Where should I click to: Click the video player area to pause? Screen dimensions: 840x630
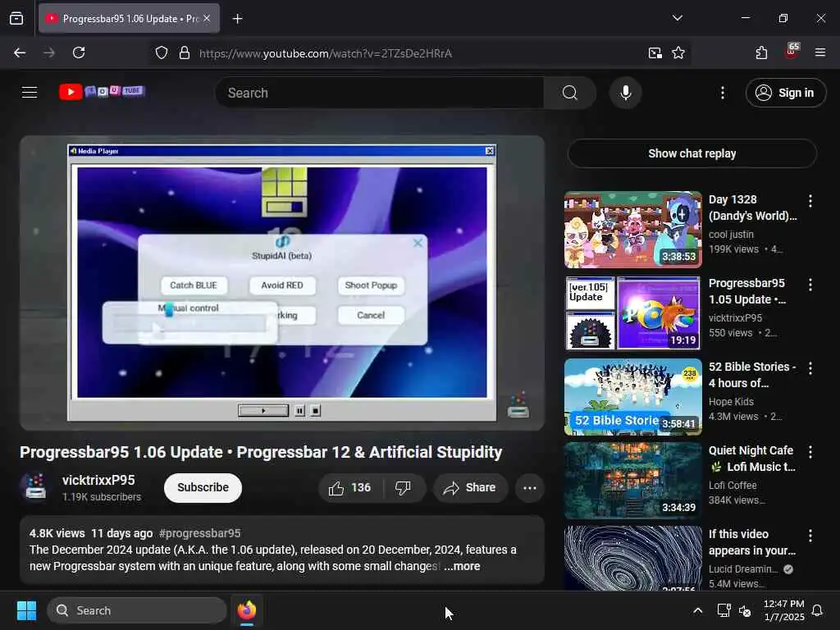click(282, 282)
